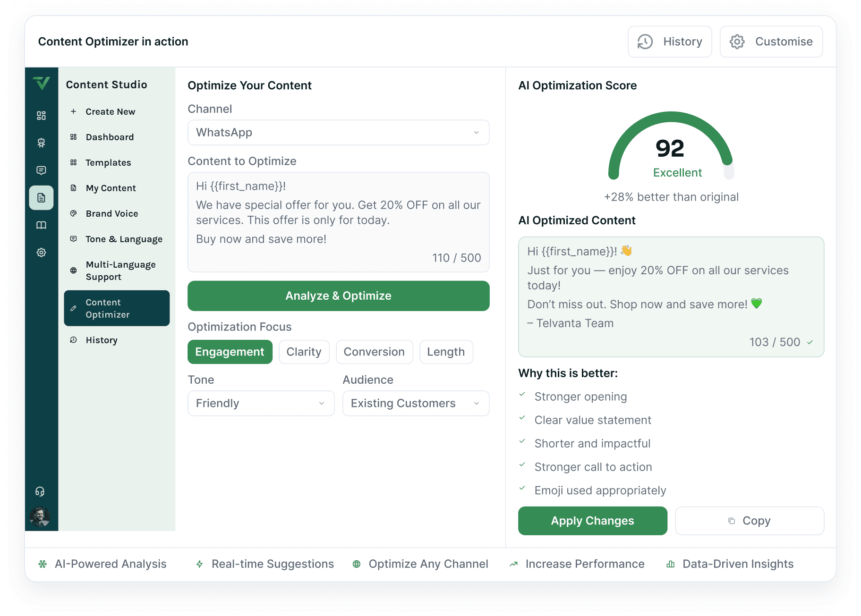Click the globe icon beside Multi-Language Support
This screenshot has height=616, width=861.
tap(73, 270)
